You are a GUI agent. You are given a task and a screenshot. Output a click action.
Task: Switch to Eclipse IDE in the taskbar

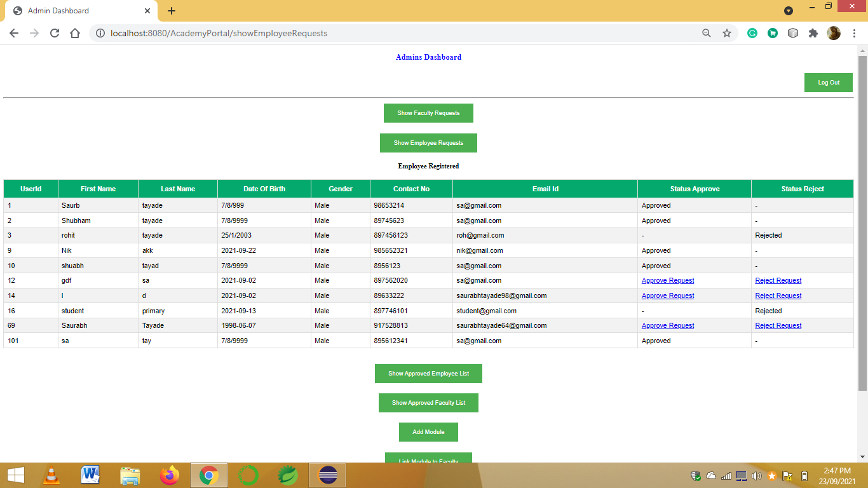328,475
